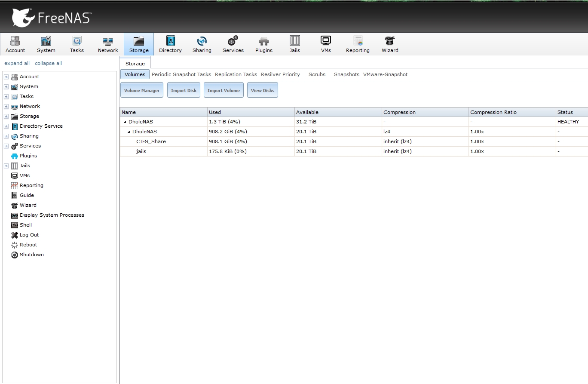Screen dimensions: 588x384
Task: Switch to the Volumes tab
Action: [135, 74]
